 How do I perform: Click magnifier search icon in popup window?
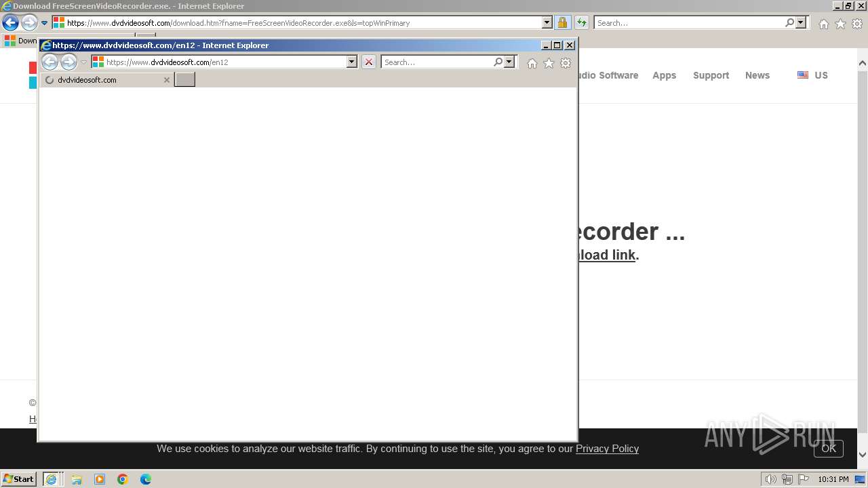(x=498, y=62)
